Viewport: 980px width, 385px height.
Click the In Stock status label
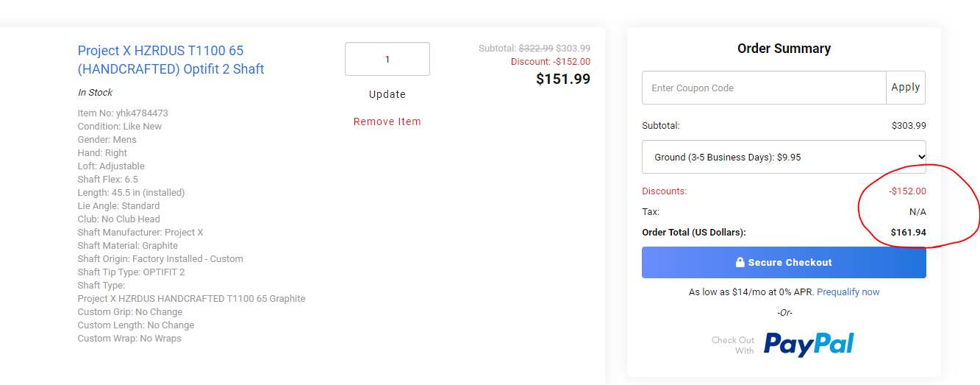96,93
